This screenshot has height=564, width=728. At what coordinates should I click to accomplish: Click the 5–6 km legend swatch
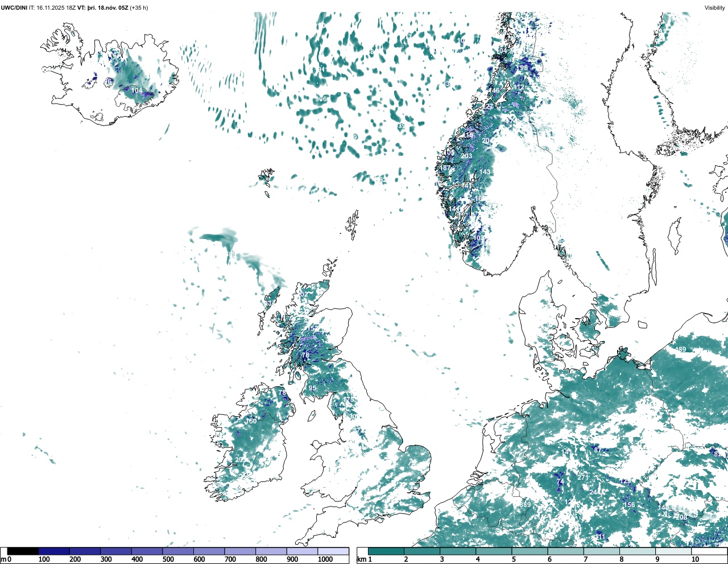[x=530, y=551]
